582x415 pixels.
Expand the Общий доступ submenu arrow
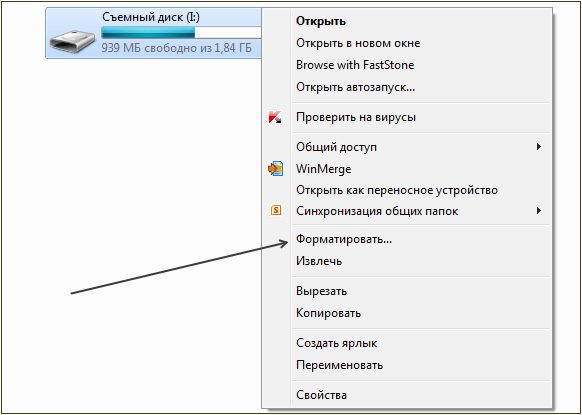539,147
